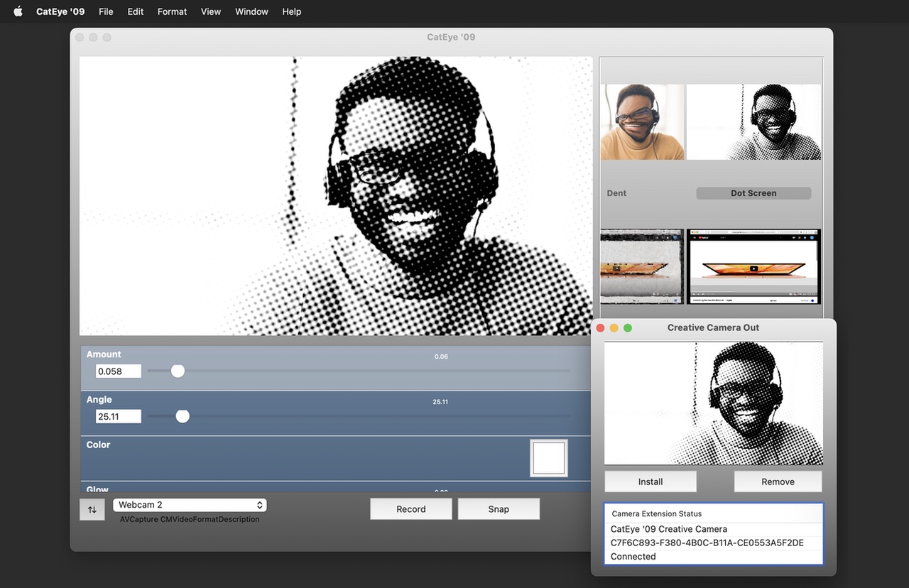Click the Remove camera extension button
The height and width of the screenshot is (588, 909).
click(778, 481)
